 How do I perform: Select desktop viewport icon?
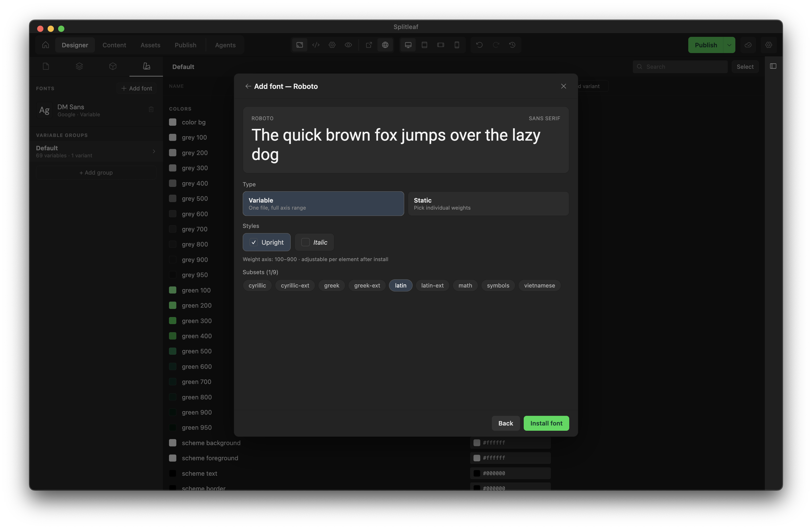[x=408, y=45]
